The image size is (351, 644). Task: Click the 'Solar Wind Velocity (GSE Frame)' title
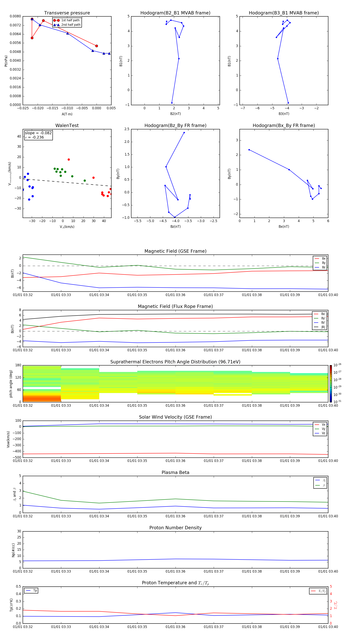[x=175, y=417]
